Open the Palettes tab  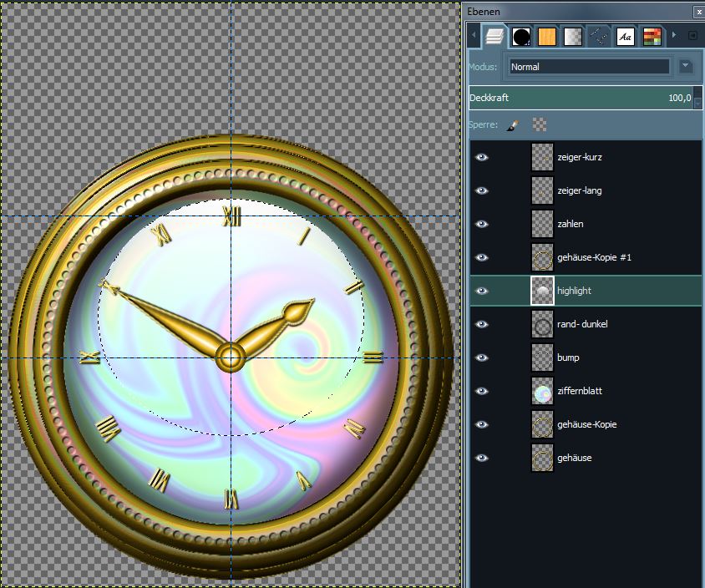(x=652, y=37)
